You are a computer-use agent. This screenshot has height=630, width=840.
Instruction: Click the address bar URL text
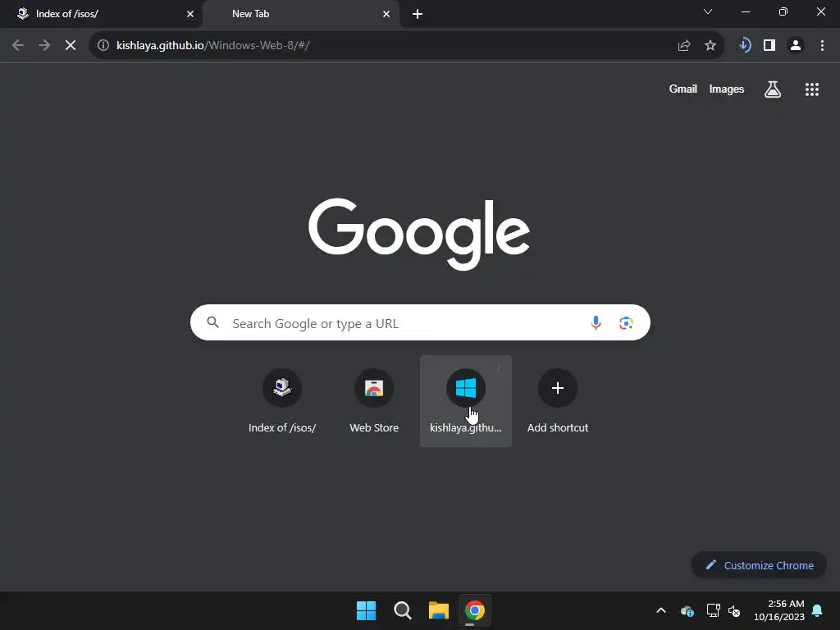212,46
